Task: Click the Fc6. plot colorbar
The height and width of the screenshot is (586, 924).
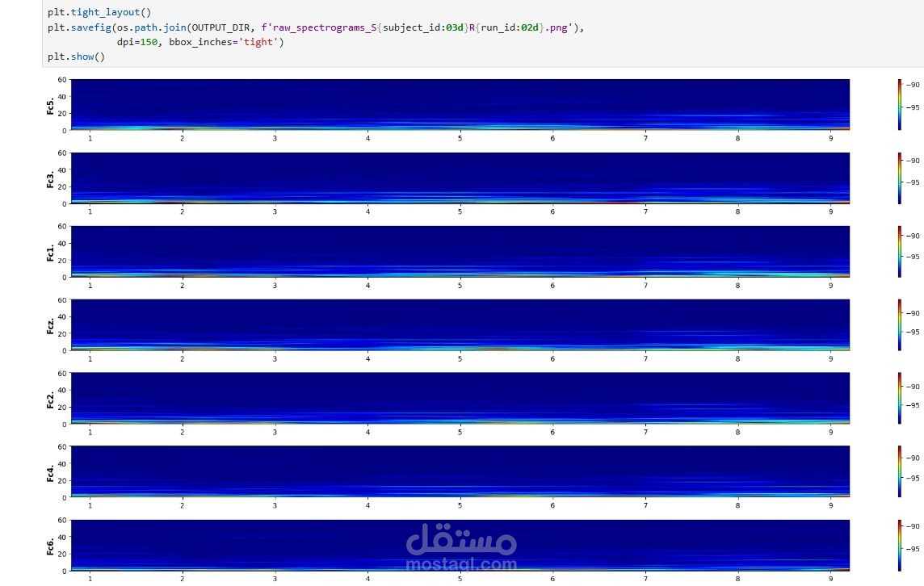Action: point(900,546)
